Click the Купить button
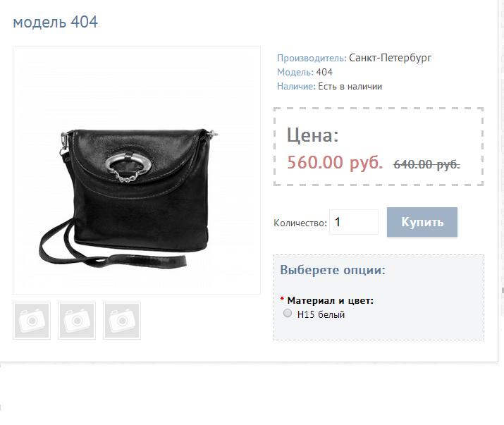This screenshot has height=425, width=504. point(422,222)
